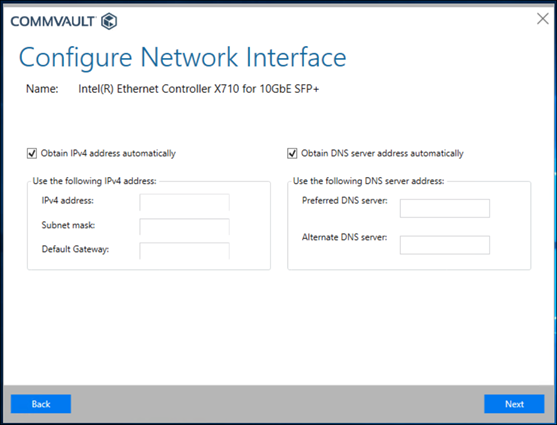
Task: Uncheck Obtain IPv4 address automatically
Action: tap(32, 154)
